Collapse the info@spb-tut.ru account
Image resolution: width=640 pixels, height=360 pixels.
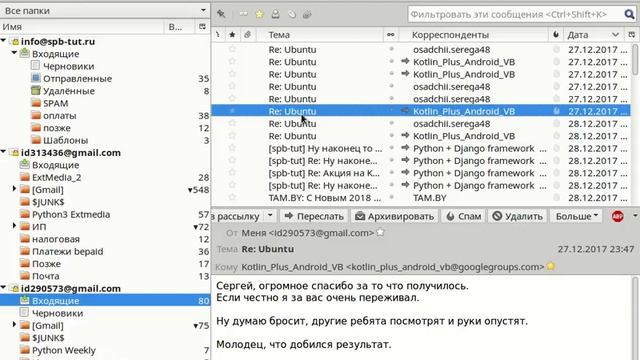4,40
